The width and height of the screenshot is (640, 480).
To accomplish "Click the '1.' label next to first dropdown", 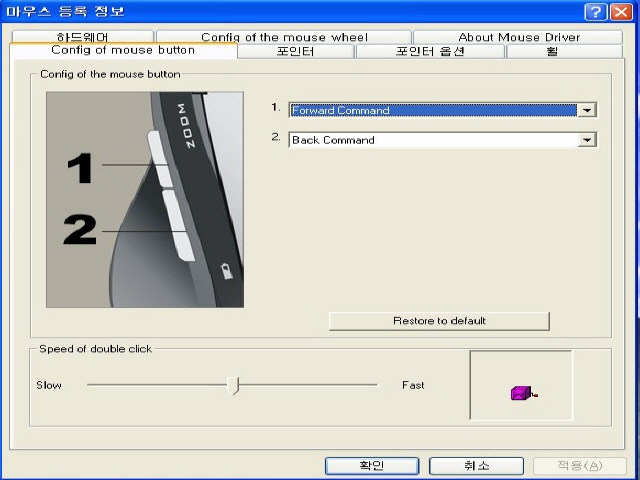I will click(x=276, y=107).
